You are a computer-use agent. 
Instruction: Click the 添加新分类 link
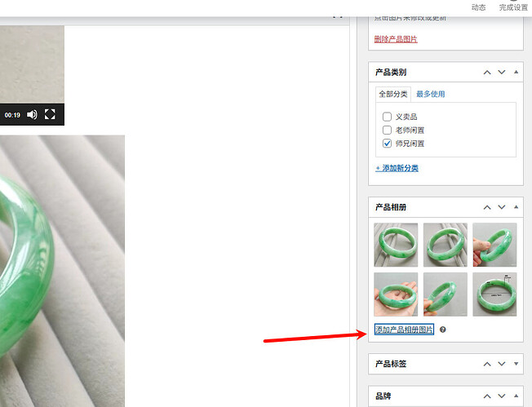(x=397, y=168)
